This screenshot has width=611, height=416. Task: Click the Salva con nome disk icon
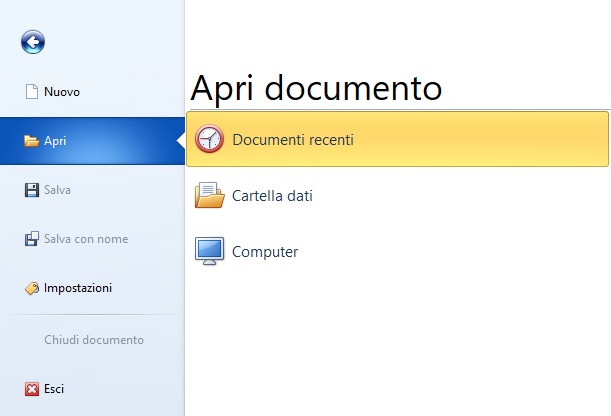point(32,239)
